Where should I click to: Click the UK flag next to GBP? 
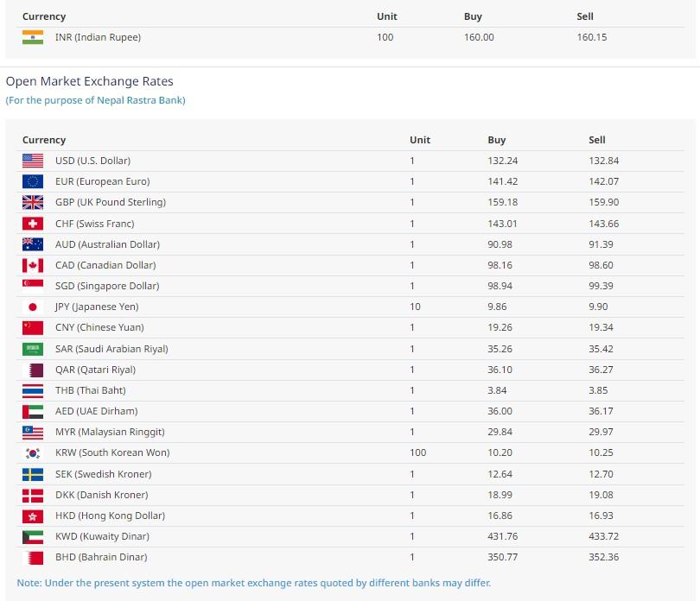tap(33, 202)
